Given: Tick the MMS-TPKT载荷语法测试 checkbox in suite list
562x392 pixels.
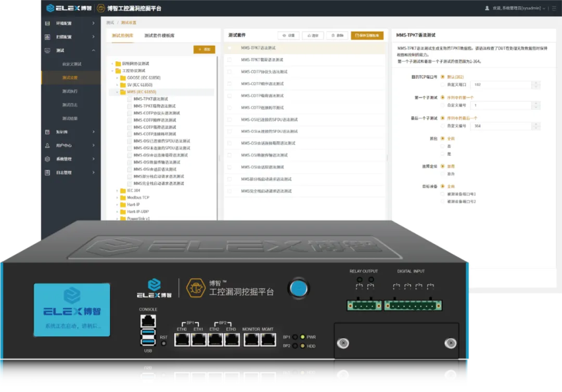Looking at the screenshot, I should (229, 60).
